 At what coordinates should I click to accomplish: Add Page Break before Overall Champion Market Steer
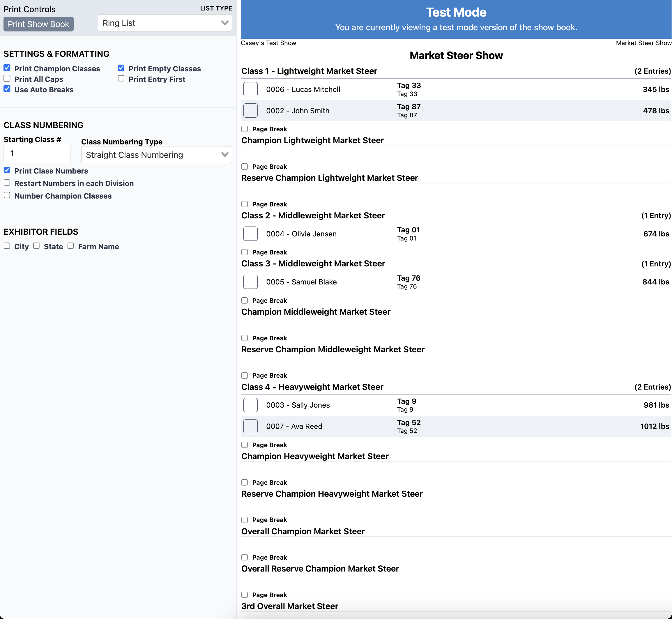245,520
